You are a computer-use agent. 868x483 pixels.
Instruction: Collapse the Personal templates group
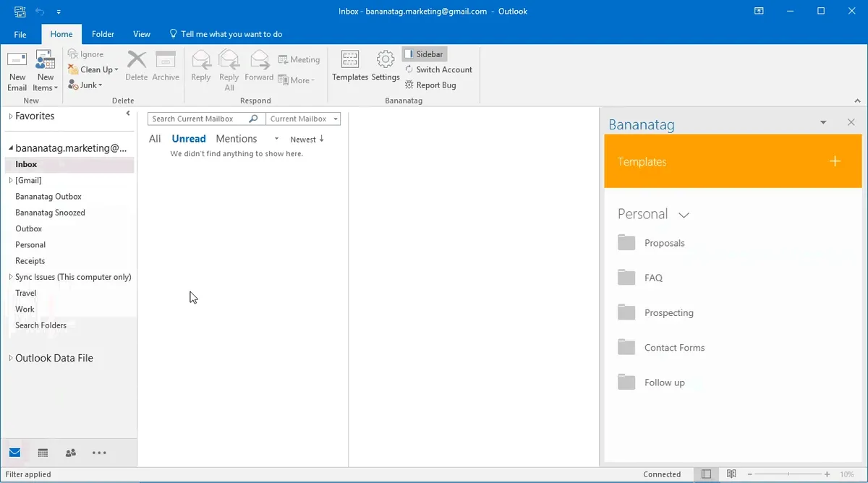(x=684, y=215)
